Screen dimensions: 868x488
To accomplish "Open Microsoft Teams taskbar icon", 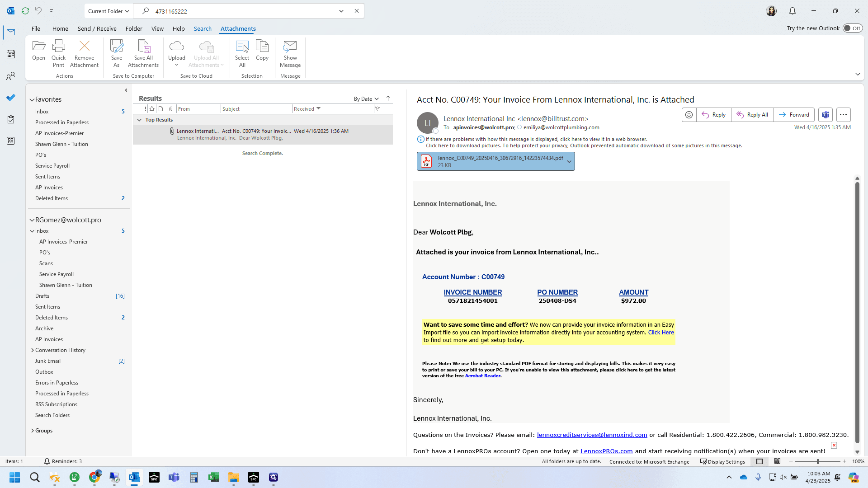I will (x=174, y=477).
